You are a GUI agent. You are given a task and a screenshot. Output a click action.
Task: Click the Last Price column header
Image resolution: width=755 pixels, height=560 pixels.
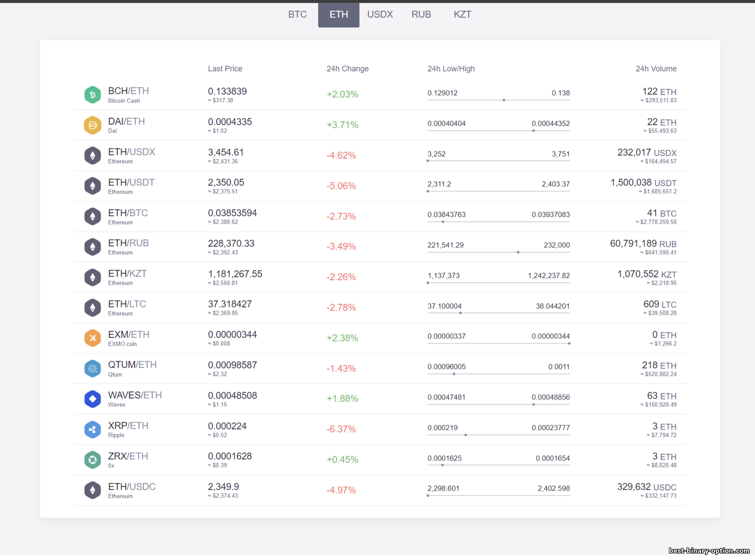[x=225, y=69]
